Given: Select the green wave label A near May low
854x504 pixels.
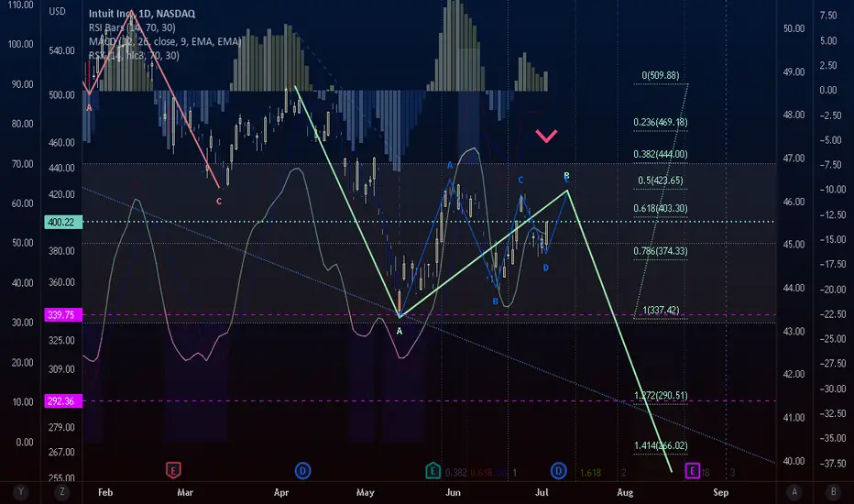Looking at the screenshot, I should 400,332.
